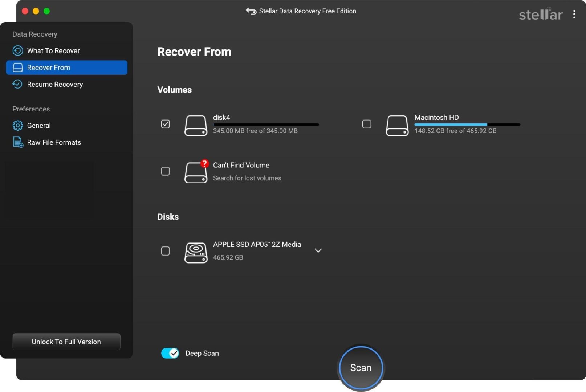Check the Can't Find Volume checkbox
Screen dimensions: 586x392
[166, 171]
